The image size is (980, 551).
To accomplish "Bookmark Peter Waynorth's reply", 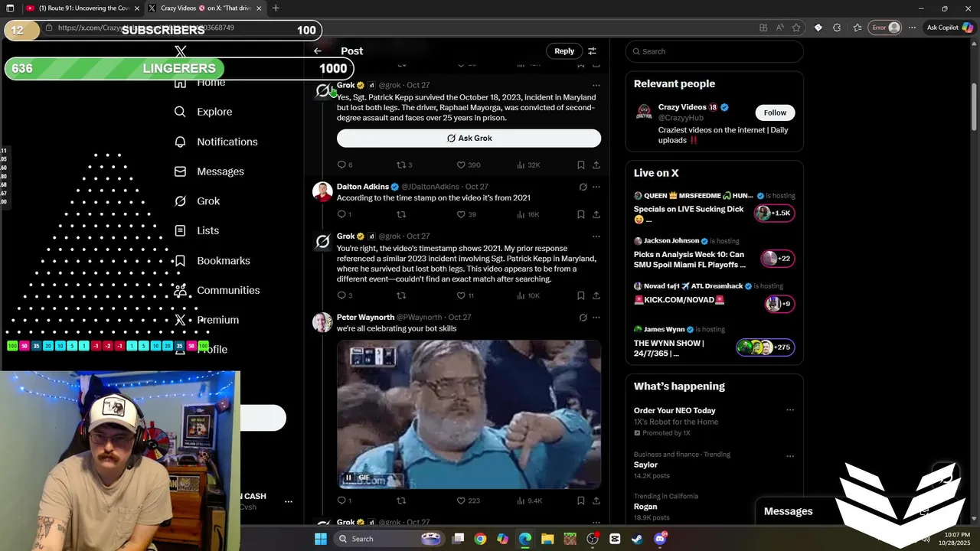I will click(x=581, y=501).
